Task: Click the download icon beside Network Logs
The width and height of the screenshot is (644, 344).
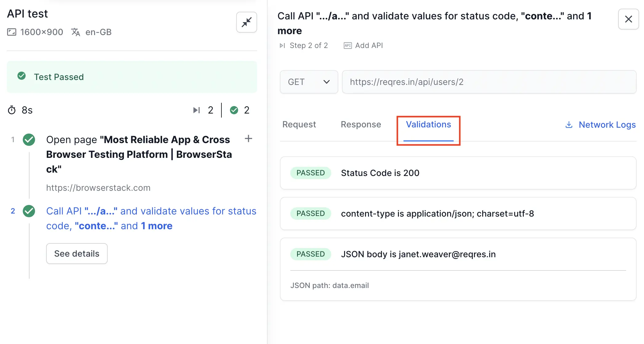Action: 569,125
